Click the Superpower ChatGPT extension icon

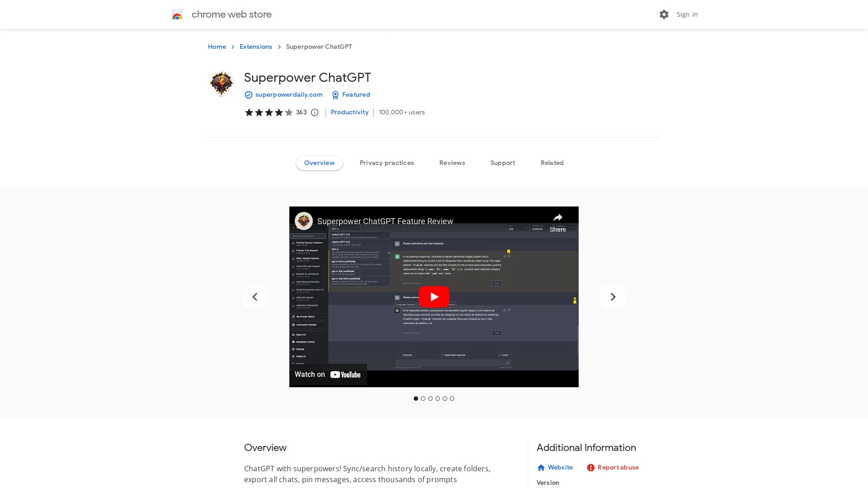(x=221, y=83)
